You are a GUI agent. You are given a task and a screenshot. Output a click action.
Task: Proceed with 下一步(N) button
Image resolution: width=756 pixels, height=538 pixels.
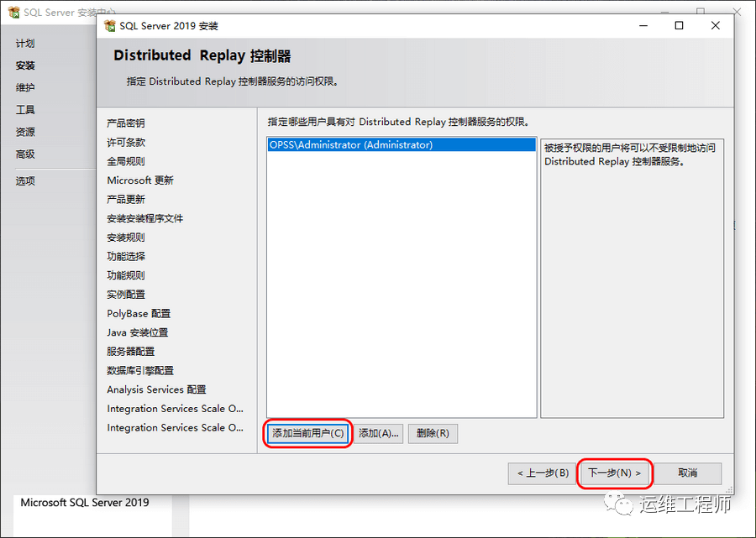(x=614, y=473)
